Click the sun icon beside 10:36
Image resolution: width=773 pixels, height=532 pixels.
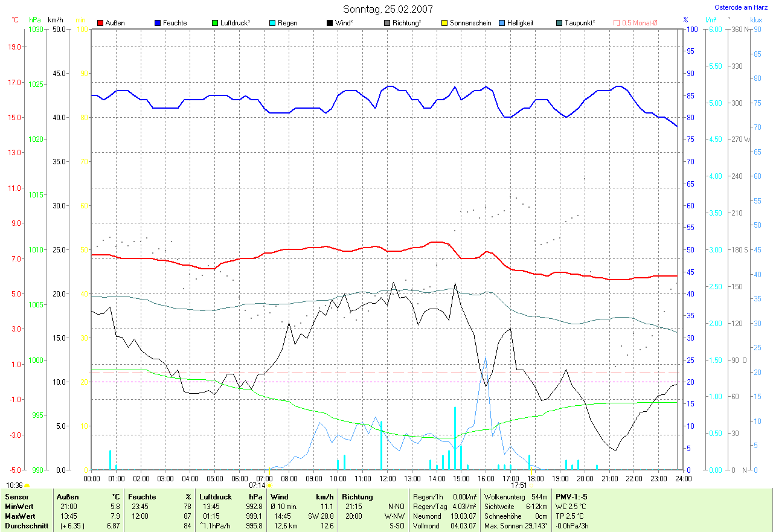tap(27, 486)
